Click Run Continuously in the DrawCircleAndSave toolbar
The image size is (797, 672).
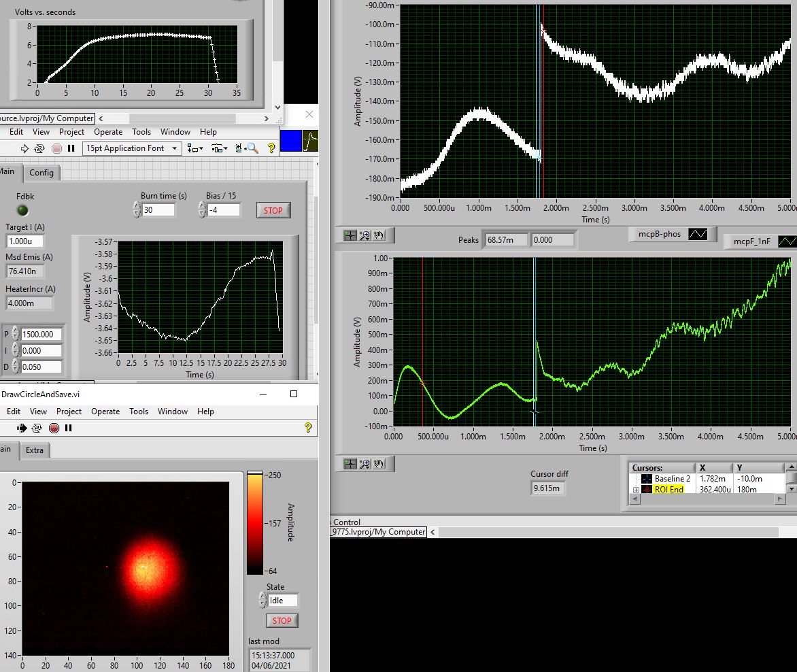click(x=37, y=428)
